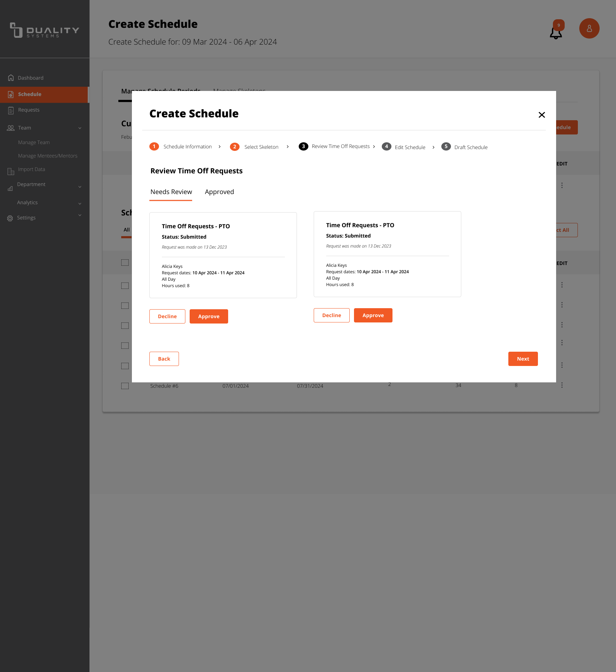The width and height of the screenshot is (616, 672).
Task: Click step 5 circle, Draft Schedule
Action: [446, 146]
